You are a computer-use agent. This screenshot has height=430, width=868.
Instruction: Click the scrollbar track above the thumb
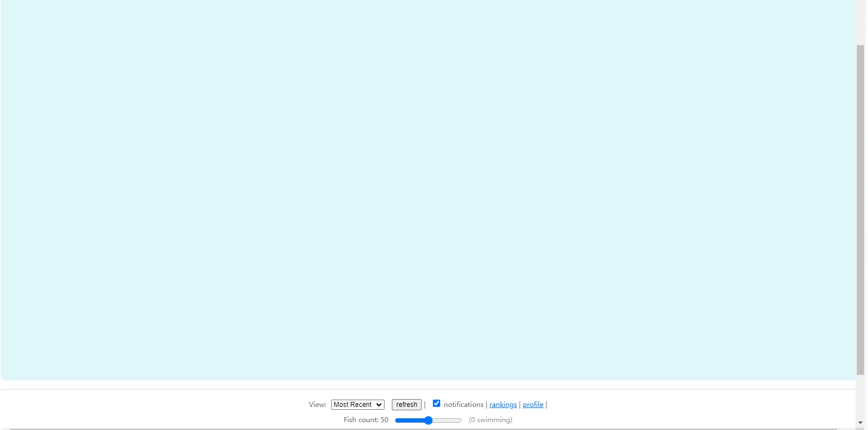860,23
